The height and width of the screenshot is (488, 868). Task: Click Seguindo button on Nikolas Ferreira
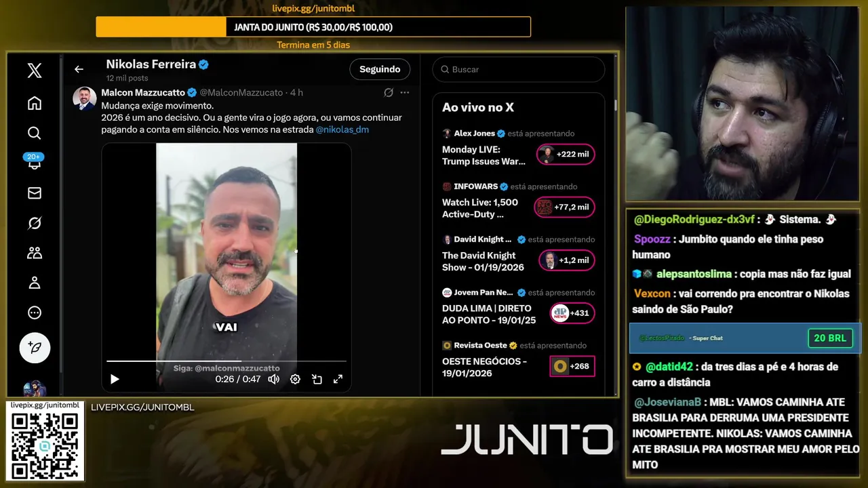coord(380,69)
